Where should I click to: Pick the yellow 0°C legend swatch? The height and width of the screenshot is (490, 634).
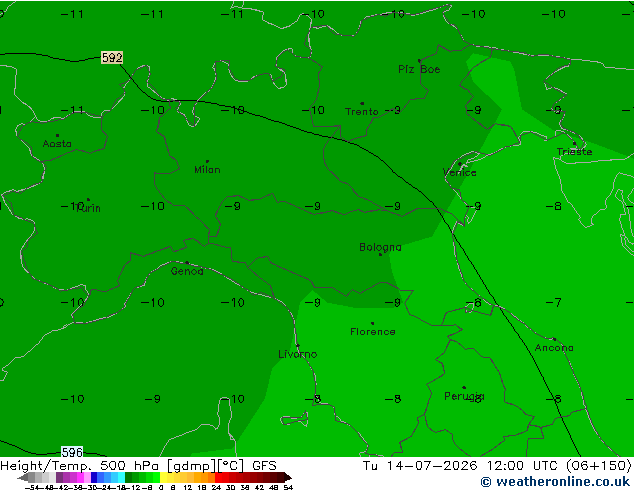(x=163, y=477)
